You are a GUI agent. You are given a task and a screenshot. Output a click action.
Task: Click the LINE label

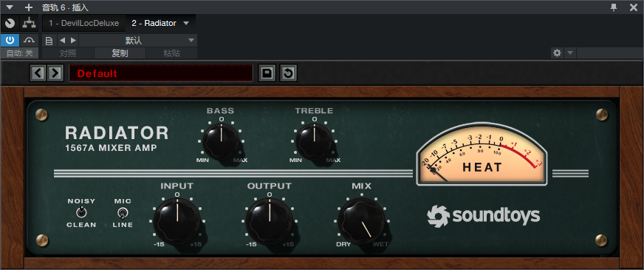tap(123, 225)
